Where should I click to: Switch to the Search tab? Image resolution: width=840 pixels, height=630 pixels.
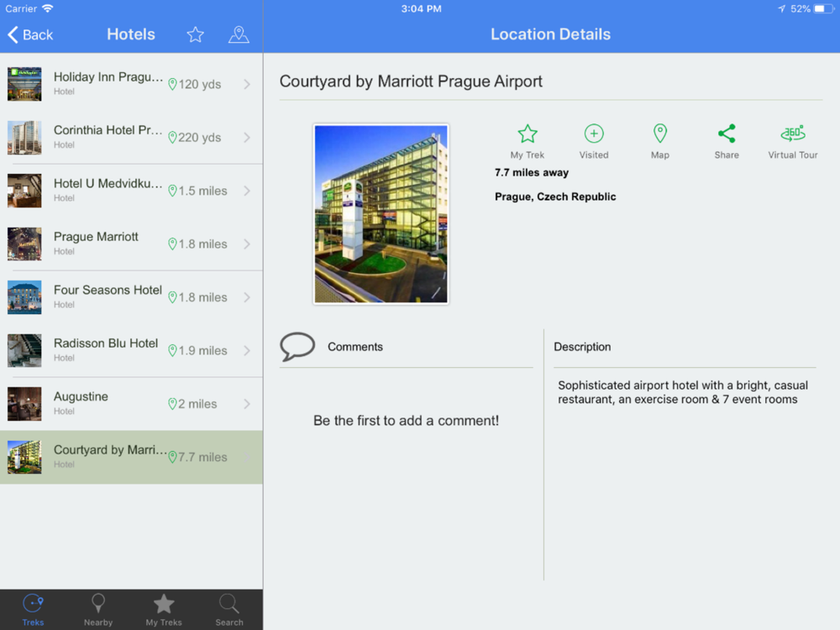tap(229, 610)
